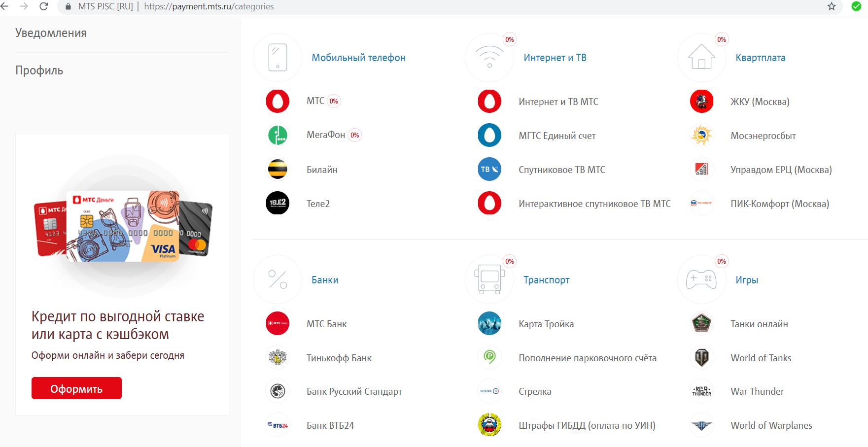This screenshot has height=447, width=868.
Task: Click the striped Билайн logo
Action: tap(278, 169)
